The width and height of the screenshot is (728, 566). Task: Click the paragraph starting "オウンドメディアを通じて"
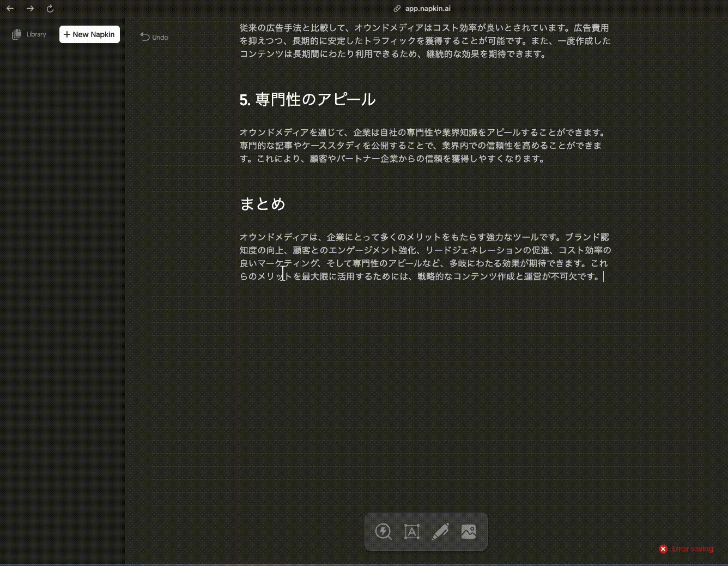pyautogui.click(x=423, y=146)
